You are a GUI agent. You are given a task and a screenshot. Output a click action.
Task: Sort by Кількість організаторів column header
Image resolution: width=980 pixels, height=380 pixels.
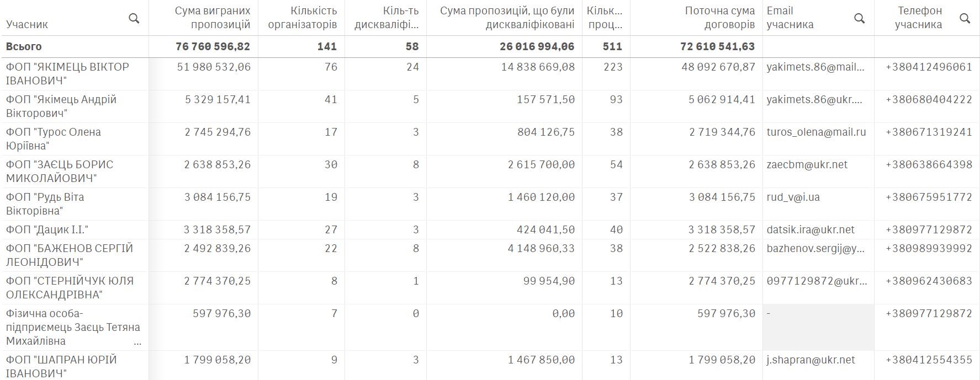(302, 18)
